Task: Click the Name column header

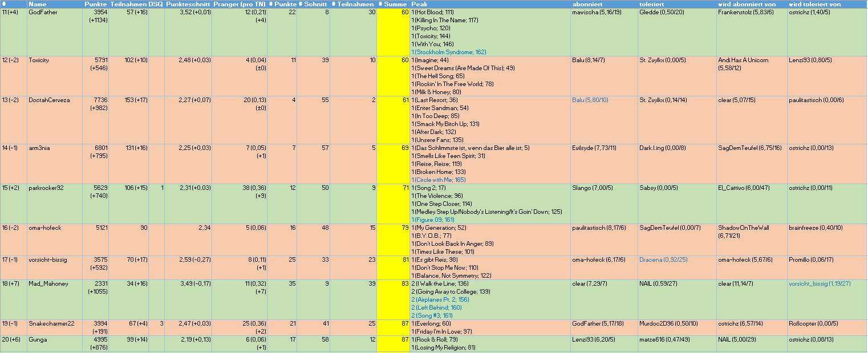Action: point(37,4)
